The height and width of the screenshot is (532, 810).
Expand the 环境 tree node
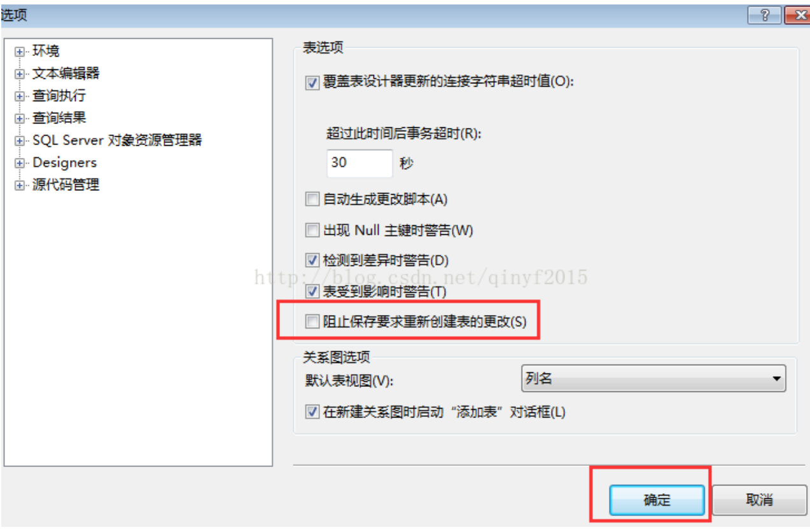point(20,52)
